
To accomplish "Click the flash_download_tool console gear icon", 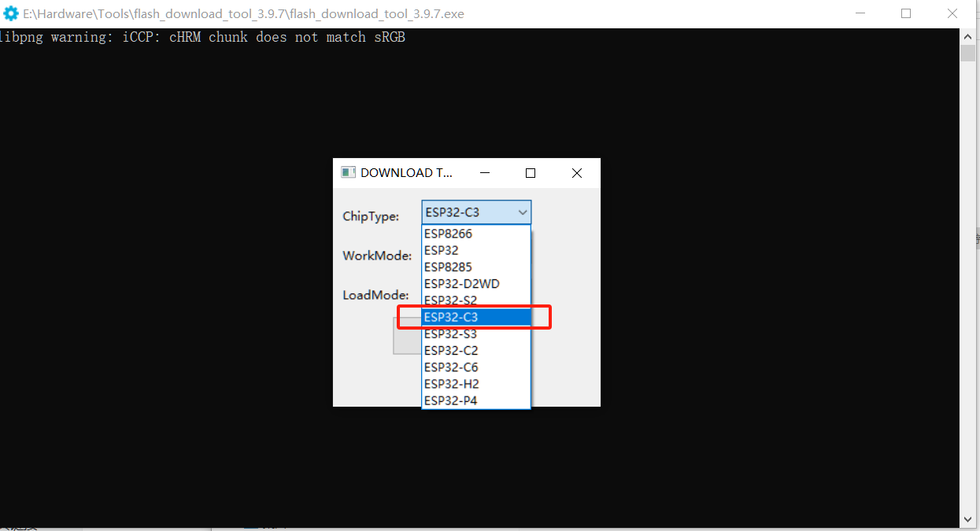I will click(x=11, y=13).
